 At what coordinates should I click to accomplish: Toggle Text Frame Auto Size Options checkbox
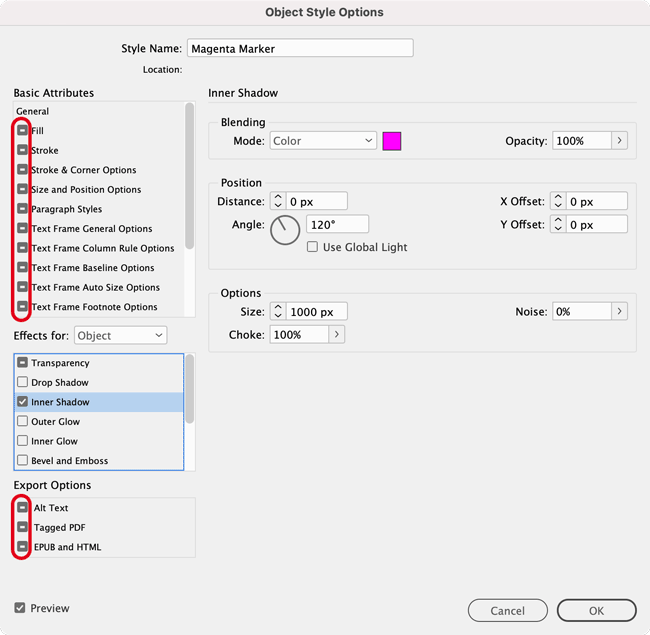tap(22, 287)
